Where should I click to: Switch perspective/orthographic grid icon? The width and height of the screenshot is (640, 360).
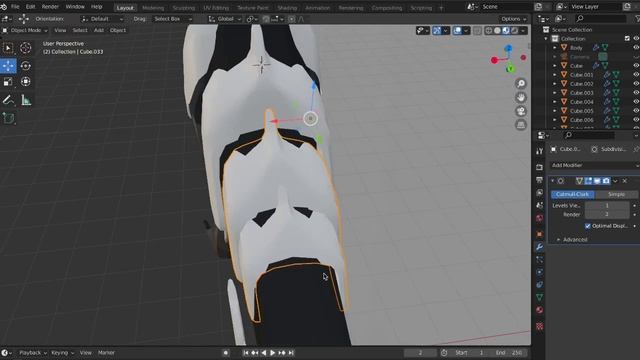coord(521,125)
